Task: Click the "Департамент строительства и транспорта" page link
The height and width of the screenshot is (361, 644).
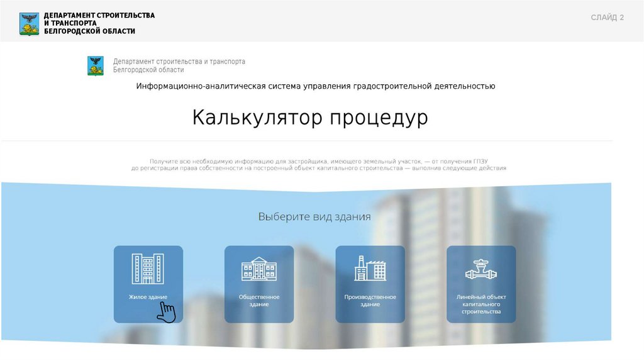Action: tap(179, 62)
